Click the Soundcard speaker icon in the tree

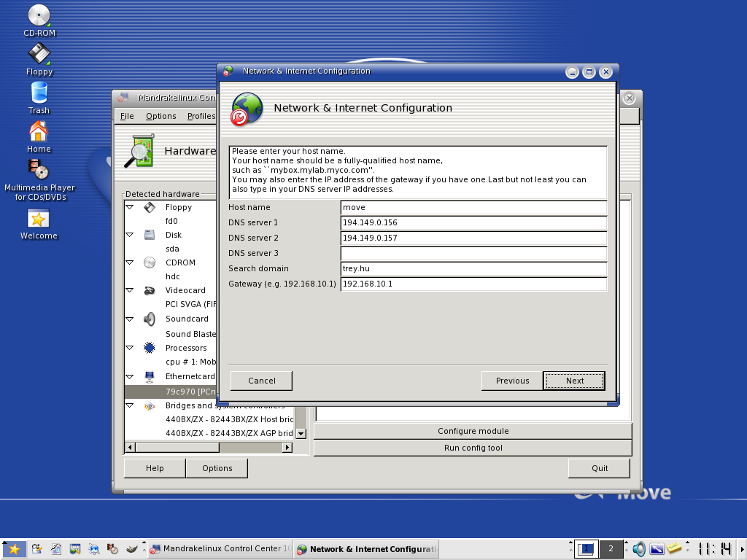coord(150,319)
